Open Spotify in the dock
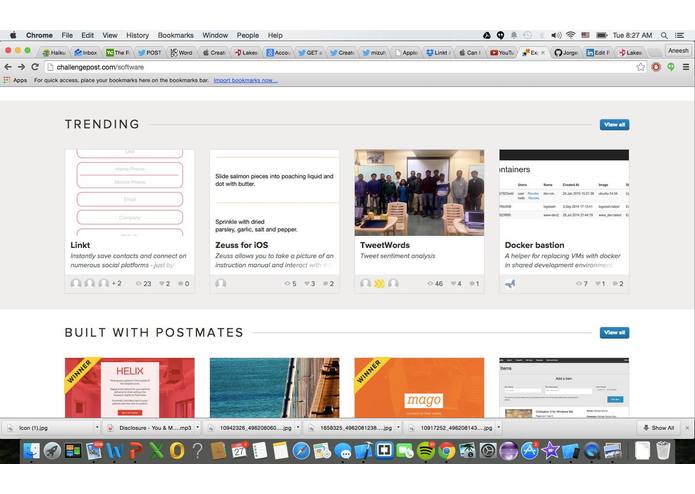This screenshot has width=695, height=494. coord(426,451)
